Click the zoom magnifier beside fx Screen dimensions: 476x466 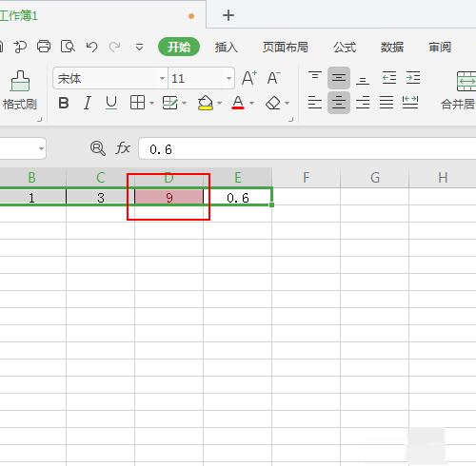(98, 148)
